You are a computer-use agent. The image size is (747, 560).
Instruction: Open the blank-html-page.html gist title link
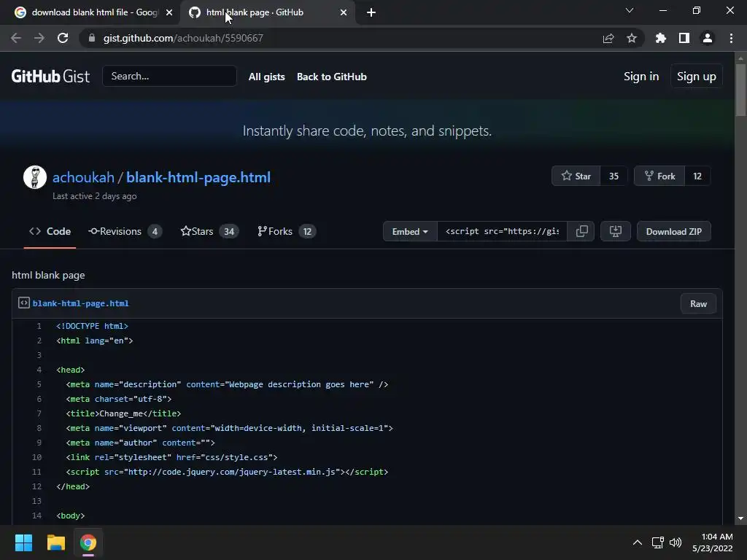coord(198,177)
